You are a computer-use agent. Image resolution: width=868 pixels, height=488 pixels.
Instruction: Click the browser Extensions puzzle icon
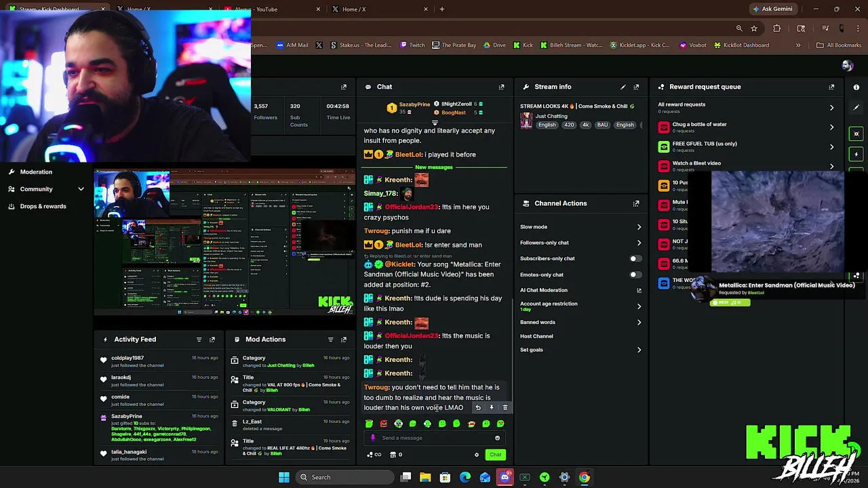coord(777,28)
